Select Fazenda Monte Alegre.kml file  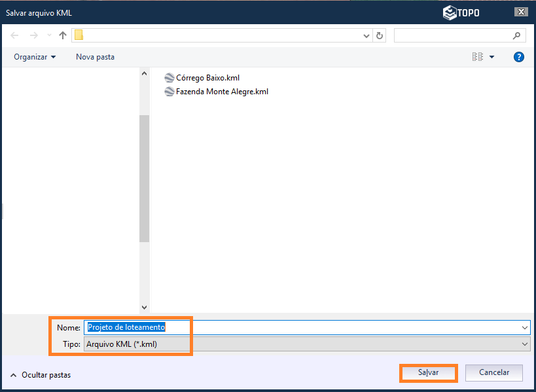pos(221,92)
